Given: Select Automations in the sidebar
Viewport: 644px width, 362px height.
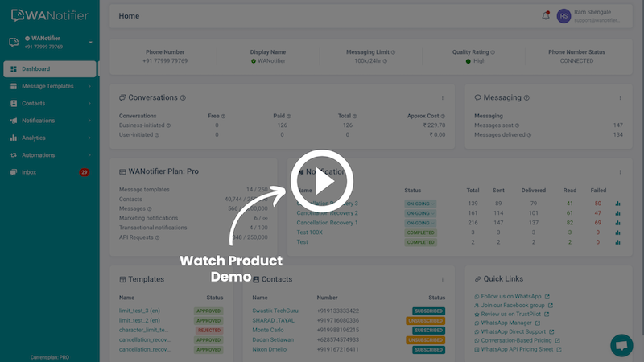Looking at the screenshot, I should pyautogui.click(x=38, y=155).
